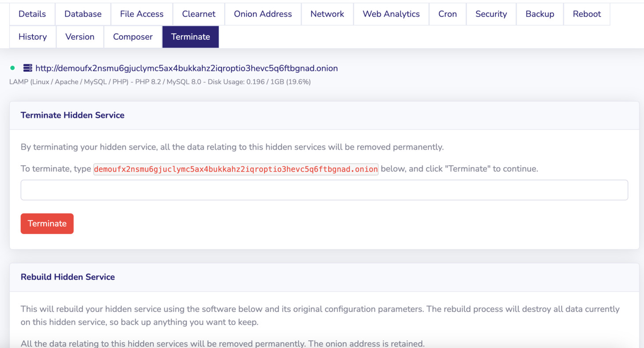The image size is (644, 348).
Task: Click the Rebuild Hidden Service heading
Action: [68, 277]
